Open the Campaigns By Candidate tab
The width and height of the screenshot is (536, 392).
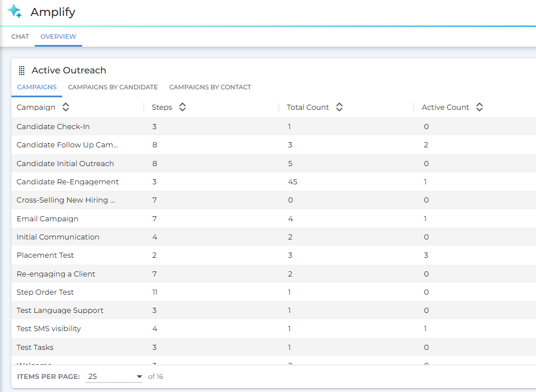point(113,87)
